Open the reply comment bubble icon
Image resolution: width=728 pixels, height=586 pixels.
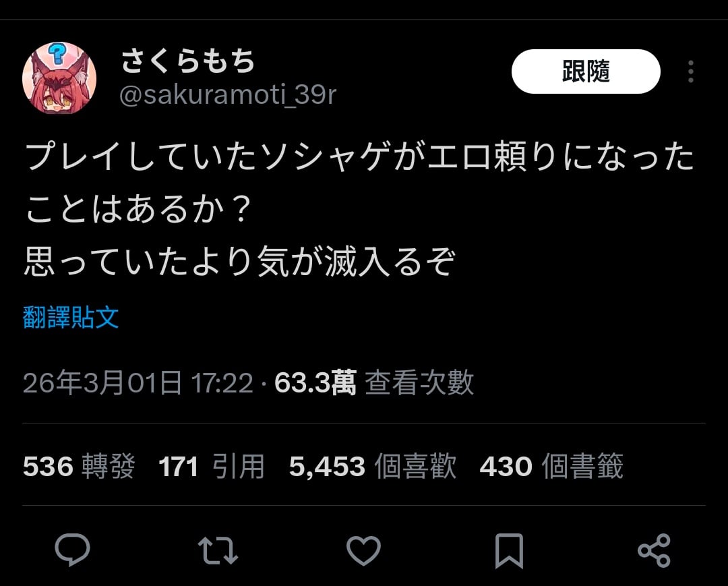(x=72, y=550)
